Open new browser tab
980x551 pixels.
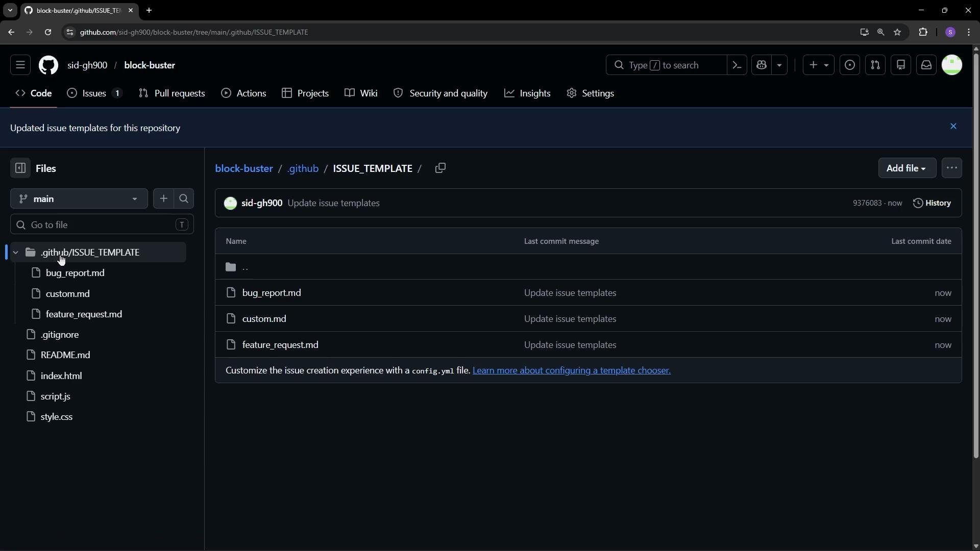pos(149,10)
